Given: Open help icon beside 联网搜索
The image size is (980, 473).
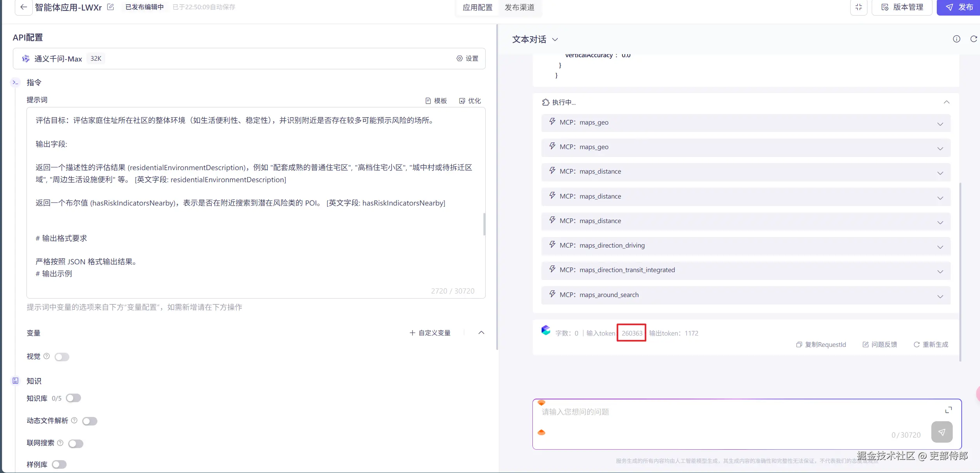Looking at the screenshot, I should tap(60, 443).
